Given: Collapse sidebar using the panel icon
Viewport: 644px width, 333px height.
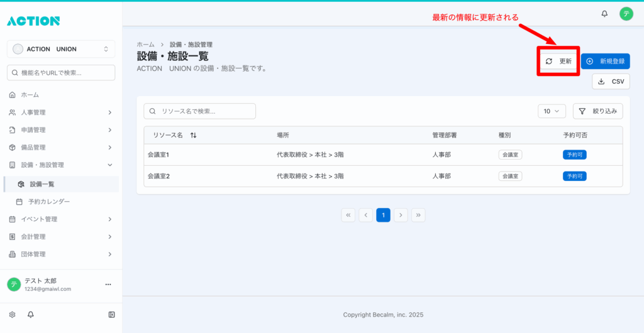Looking at the screenshot, I should click(111, 315).
